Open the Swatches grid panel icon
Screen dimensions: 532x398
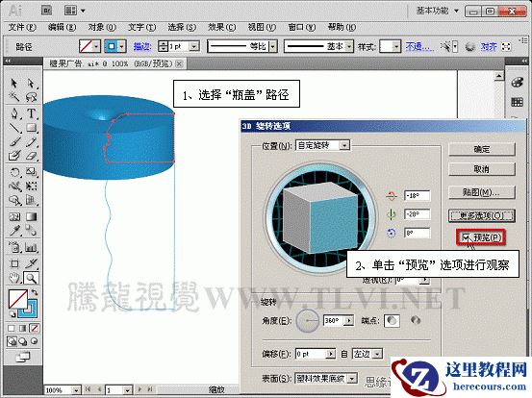pyautogui.click(x=517, y=102)
